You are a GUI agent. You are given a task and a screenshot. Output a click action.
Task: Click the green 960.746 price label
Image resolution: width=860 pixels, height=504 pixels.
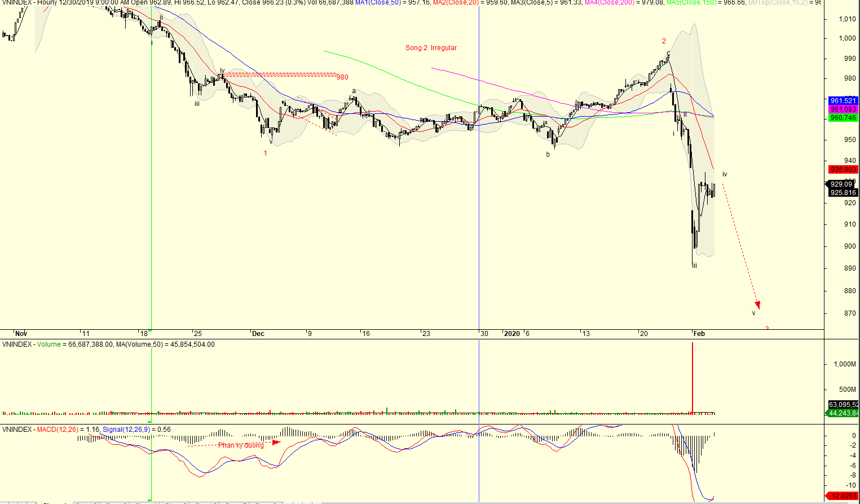843,118
